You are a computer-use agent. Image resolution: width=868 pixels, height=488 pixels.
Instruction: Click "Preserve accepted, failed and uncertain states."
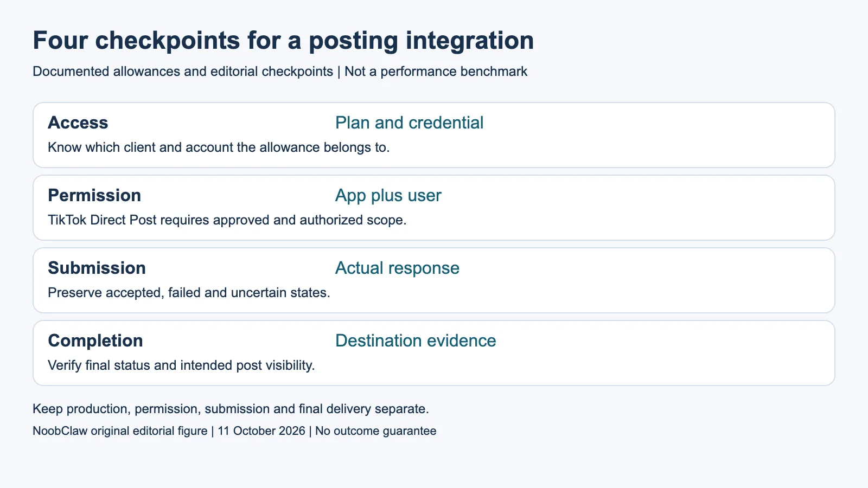[x=189, y=293]
